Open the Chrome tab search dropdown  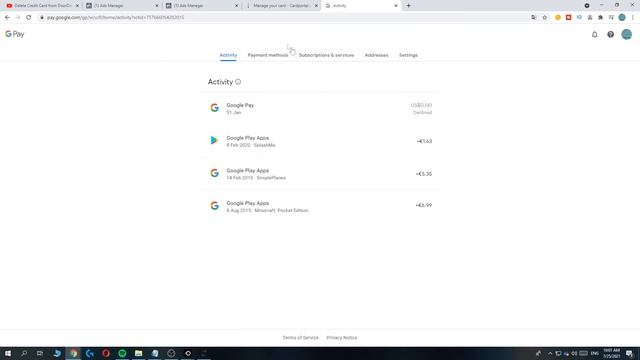[587, 6]
